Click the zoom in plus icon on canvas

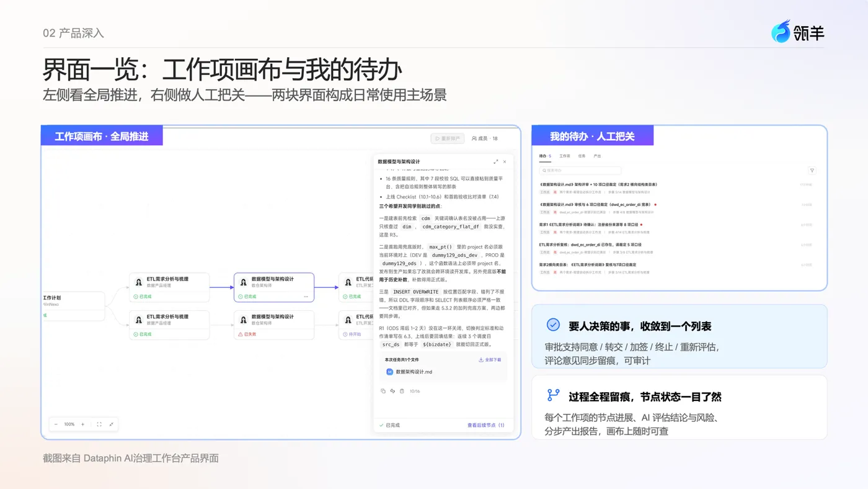82,424
